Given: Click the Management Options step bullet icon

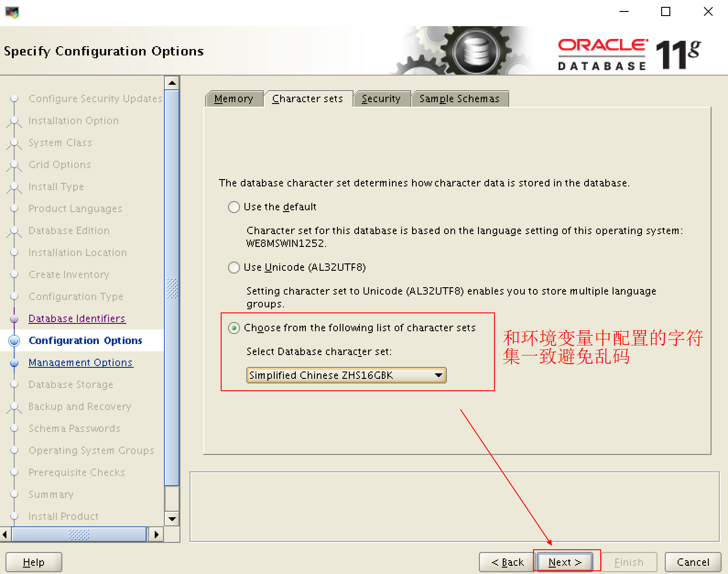Looking at the screenshot, I should coord(14,363).
